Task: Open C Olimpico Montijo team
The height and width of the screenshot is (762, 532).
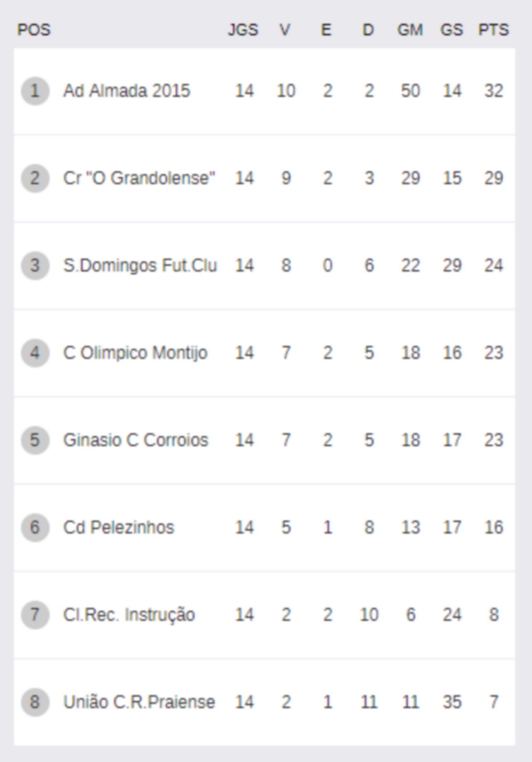Action: point(135,353)
